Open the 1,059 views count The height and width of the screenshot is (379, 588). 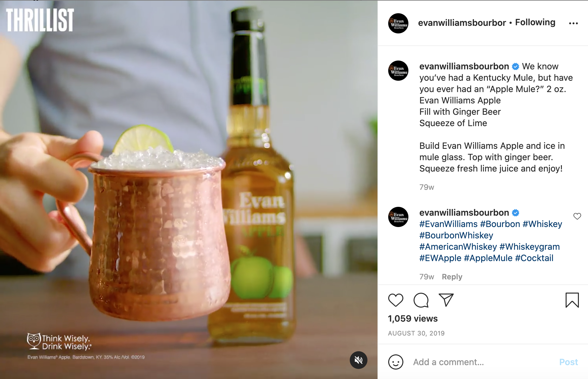pyautogui.click(x=413, y=318)
